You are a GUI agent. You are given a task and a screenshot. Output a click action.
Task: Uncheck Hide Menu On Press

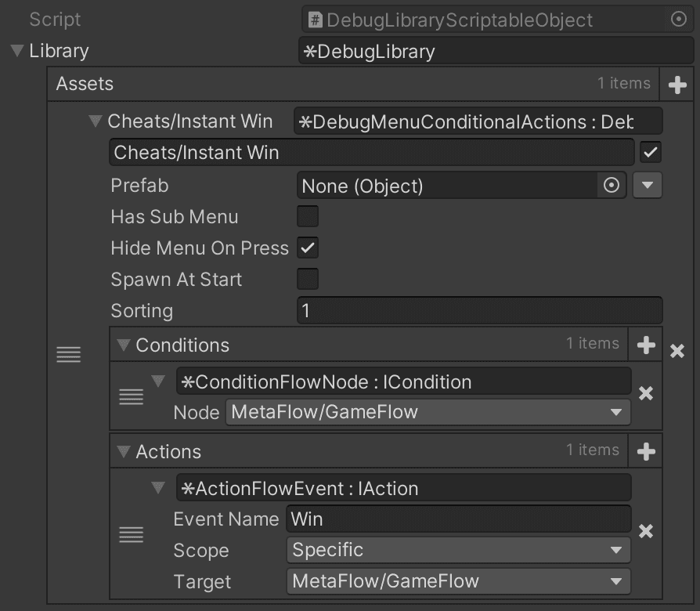pos(308,248)
